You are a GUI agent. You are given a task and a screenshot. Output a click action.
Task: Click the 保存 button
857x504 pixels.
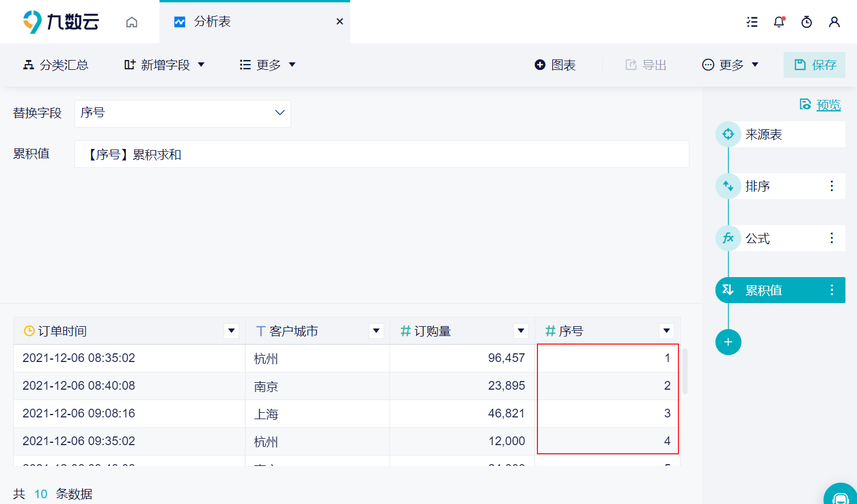pyautogui.click(x=814, y=65)
